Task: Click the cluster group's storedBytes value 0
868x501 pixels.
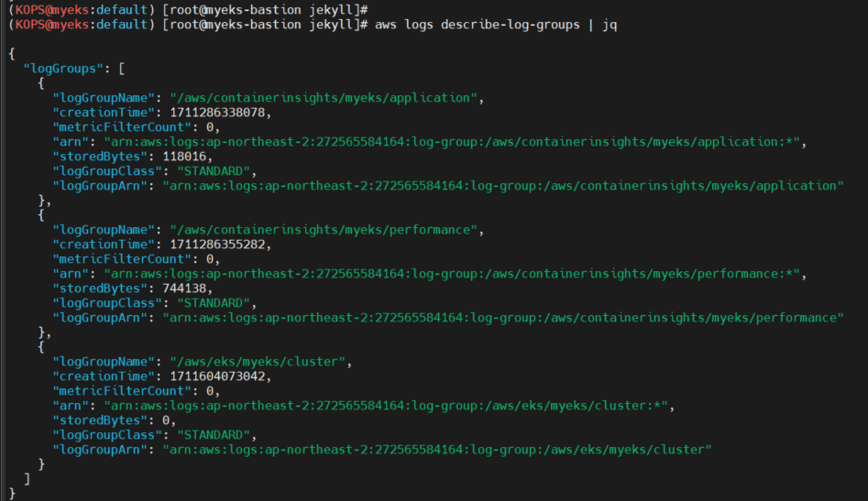Action: pyautogui.click(x=167, y=420)
